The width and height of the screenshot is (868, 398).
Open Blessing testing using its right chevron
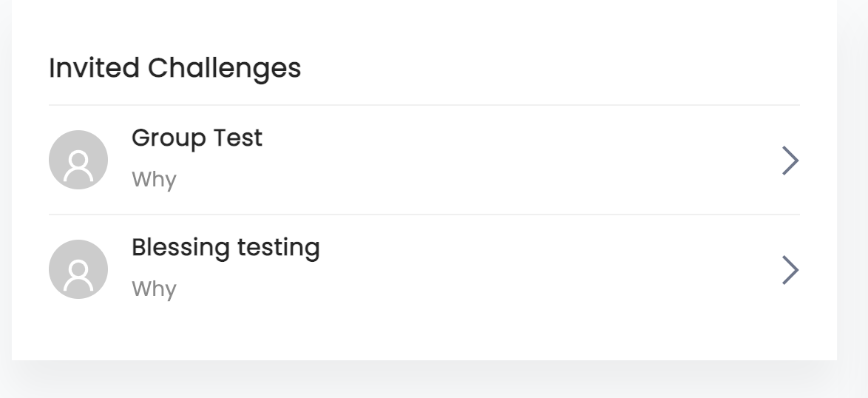790,270
